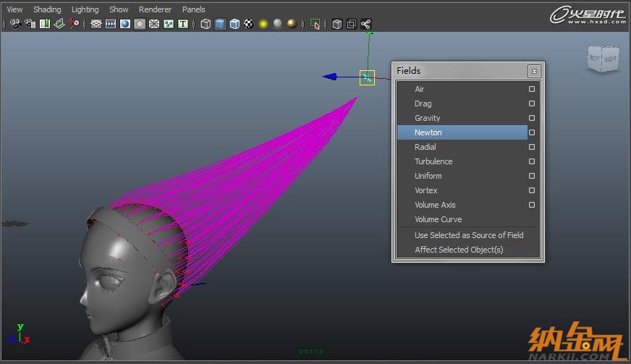Open Uniform field option box
Image resolution: width=631 pixels, height=364 pixels.
point(532,176)
